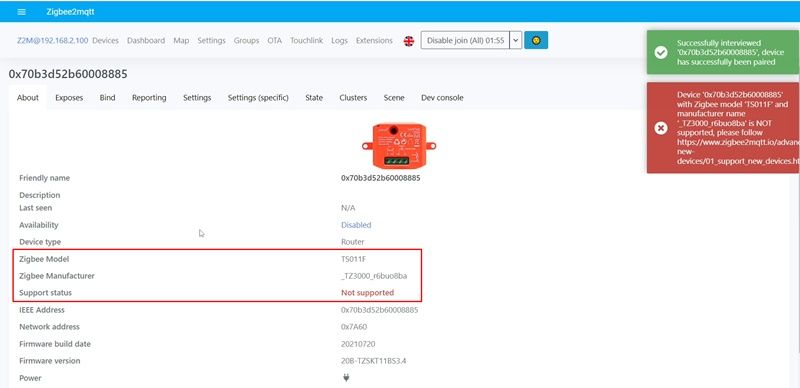Switch to the Bind tab
The height and width of the screenshot is (388, 800).
coord(107,98)
